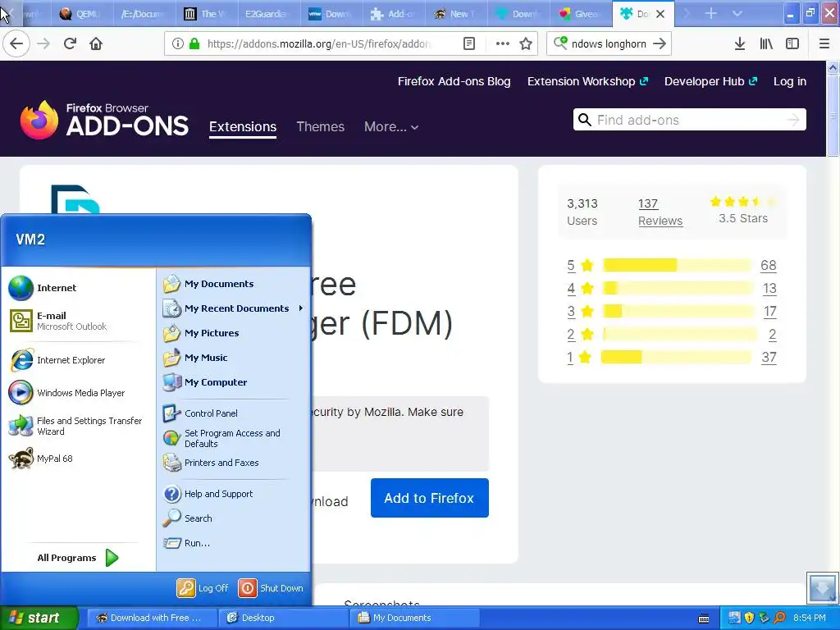Viewport: 840px width, 630px height.
Task: Switch to the Add-ons browser tab
Action: click(394, 13)
